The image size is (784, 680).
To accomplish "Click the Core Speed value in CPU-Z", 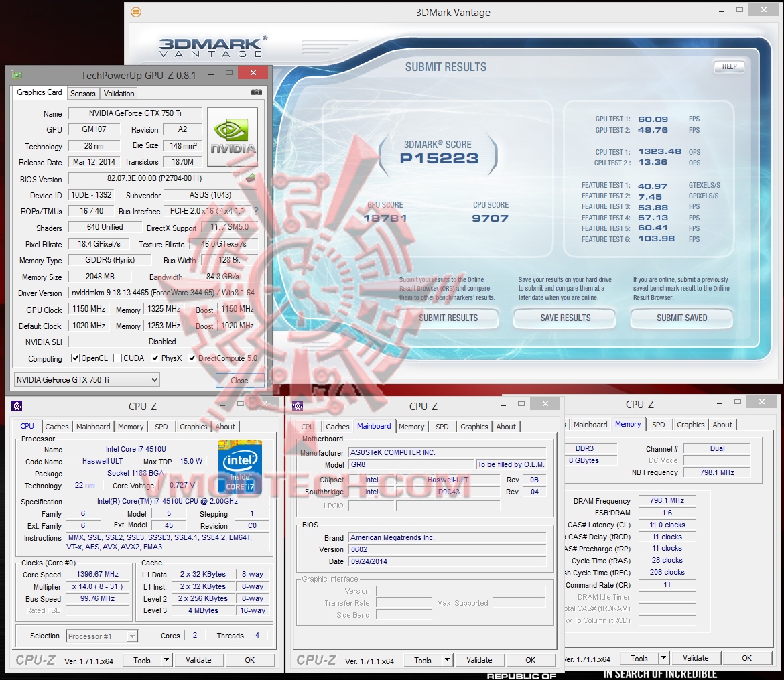I will point(98,575).
